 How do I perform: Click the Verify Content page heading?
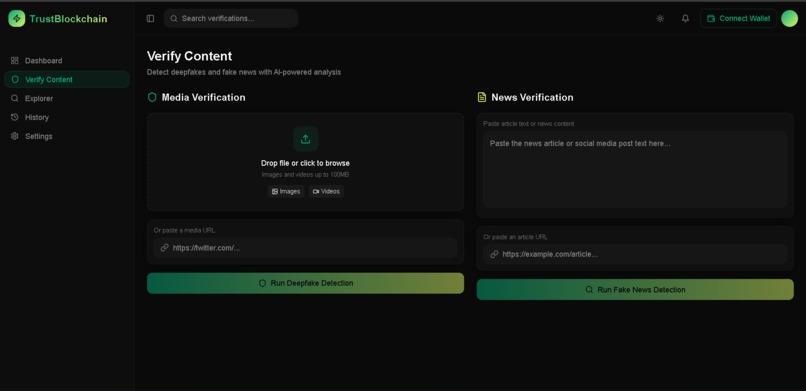190,56
